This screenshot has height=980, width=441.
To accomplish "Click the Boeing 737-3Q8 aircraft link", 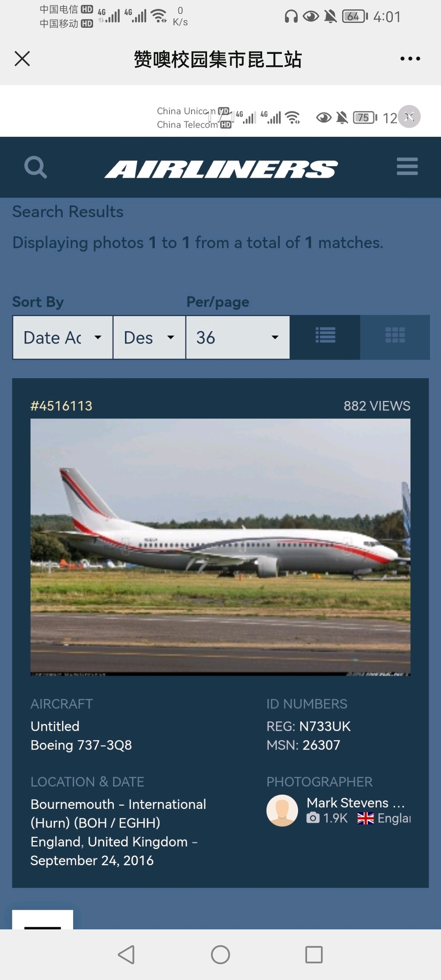I will click(81, 745).
